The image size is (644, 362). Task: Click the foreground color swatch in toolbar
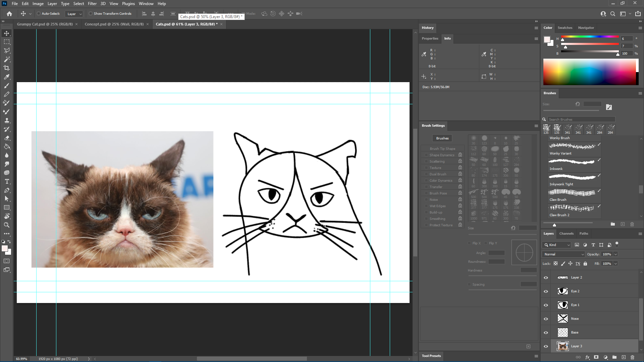[5, 249]
